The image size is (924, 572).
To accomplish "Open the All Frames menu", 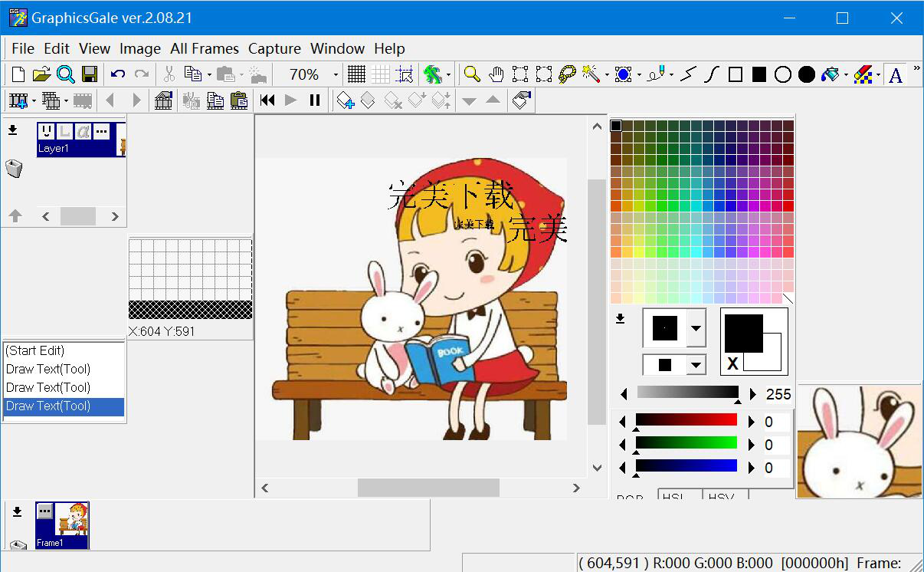I will point(205,48).
